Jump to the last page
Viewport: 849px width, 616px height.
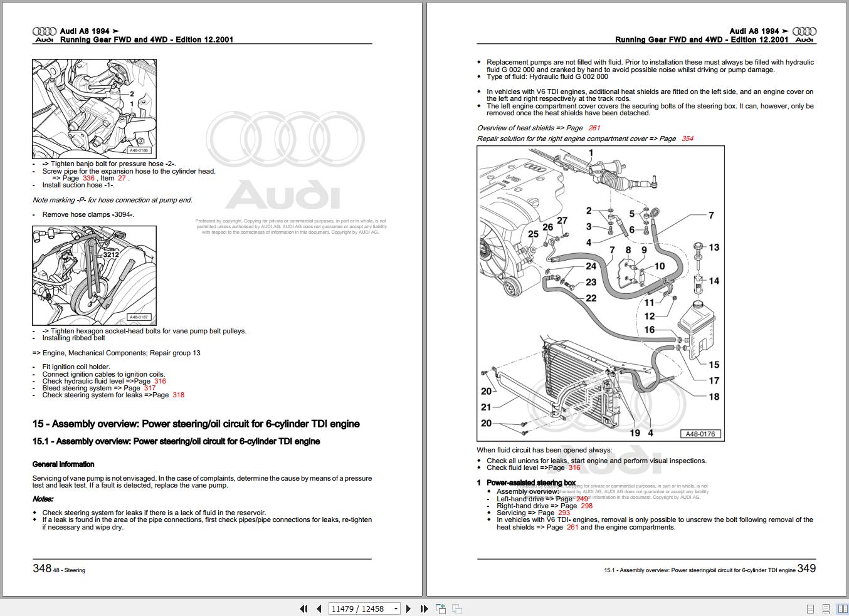point(424,608)
